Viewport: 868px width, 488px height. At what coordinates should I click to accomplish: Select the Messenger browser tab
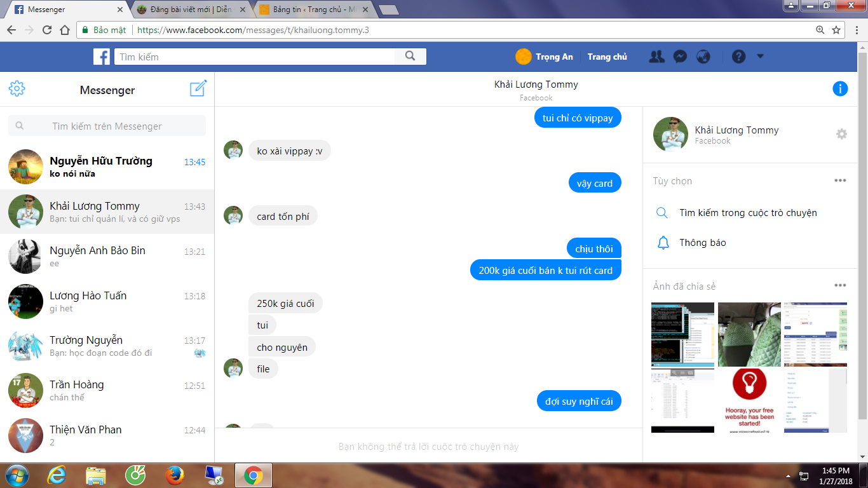[69, 10]
